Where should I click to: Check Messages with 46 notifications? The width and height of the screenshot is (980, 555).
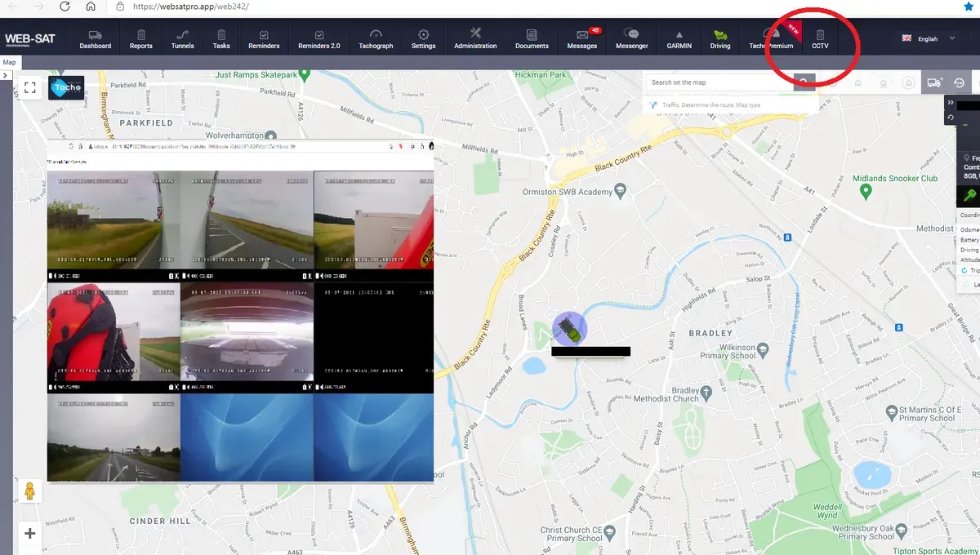(582, 38)
